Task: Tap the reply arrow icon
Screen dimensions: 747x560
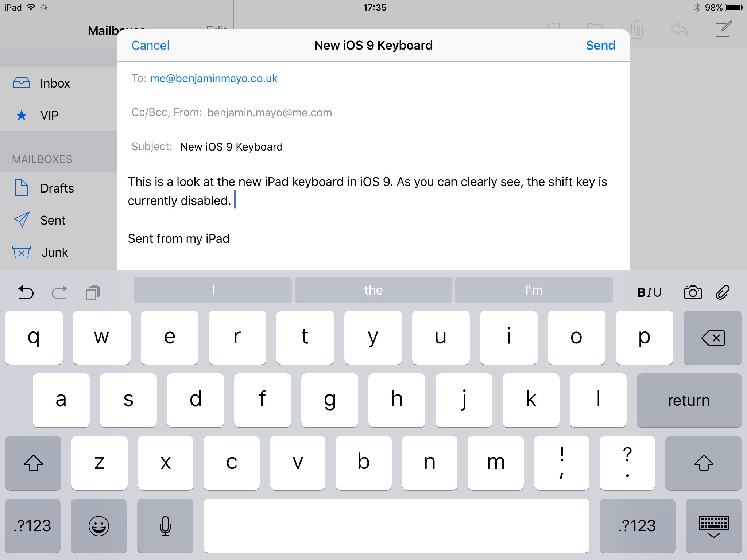Action: pyautogui.click(x=679, y=30)
